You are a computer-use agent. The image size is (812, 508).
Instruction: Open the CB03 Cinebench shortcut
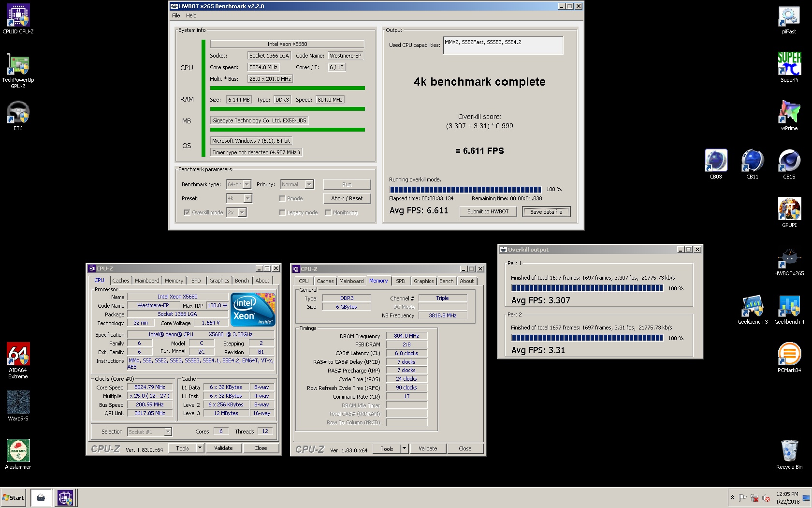coord(715,164)
